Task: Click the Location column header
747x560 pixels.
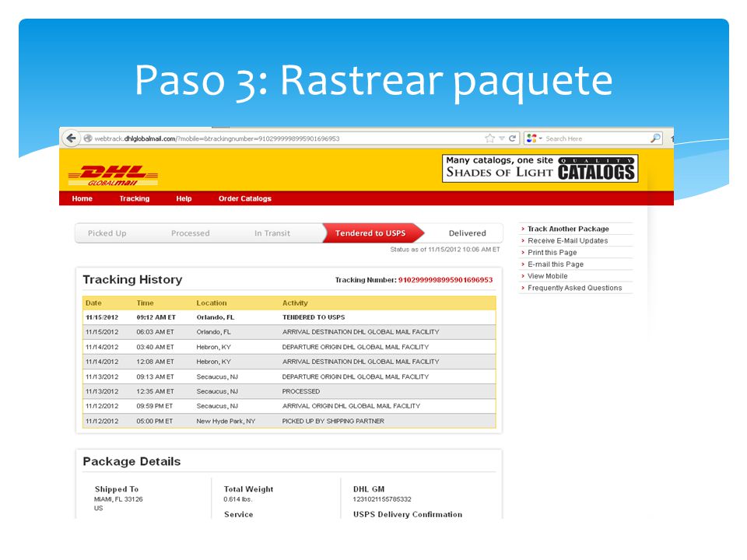Action: (212, 303)
